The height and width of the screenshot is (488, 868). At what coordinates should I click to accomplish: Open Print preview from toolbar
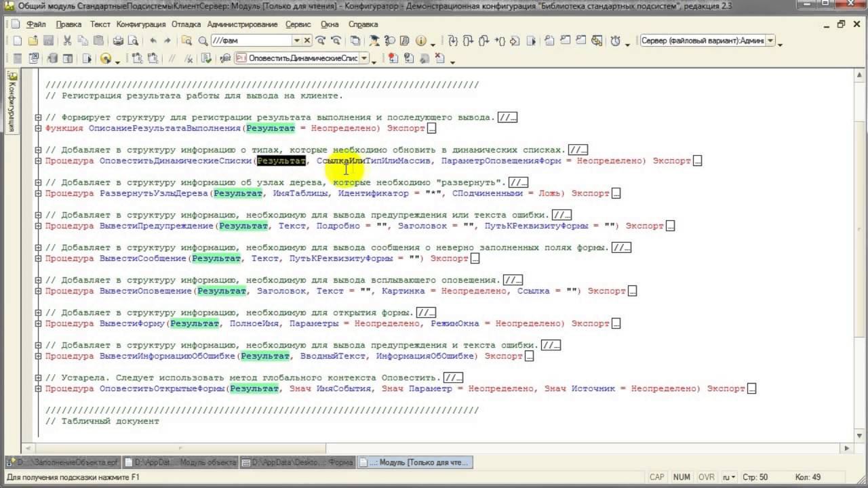coord(132,41)
